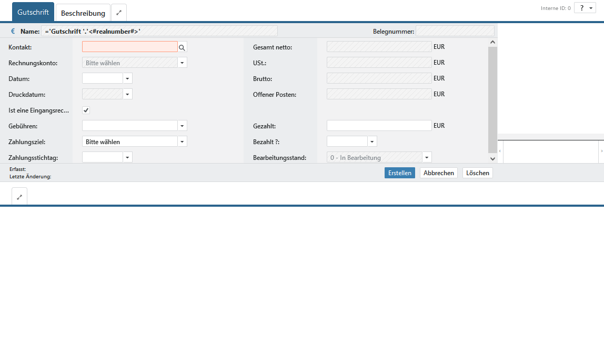Image resolution: width=604 pixels, height=364 pixels.
Task: Click the Abbrechen button
Action: 438,173
